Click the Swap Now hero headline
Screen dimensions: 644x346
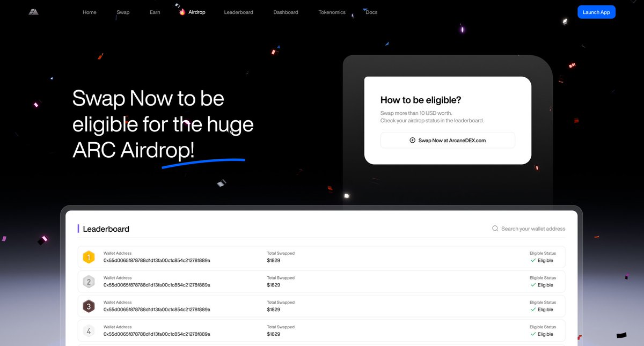(163, 124)
